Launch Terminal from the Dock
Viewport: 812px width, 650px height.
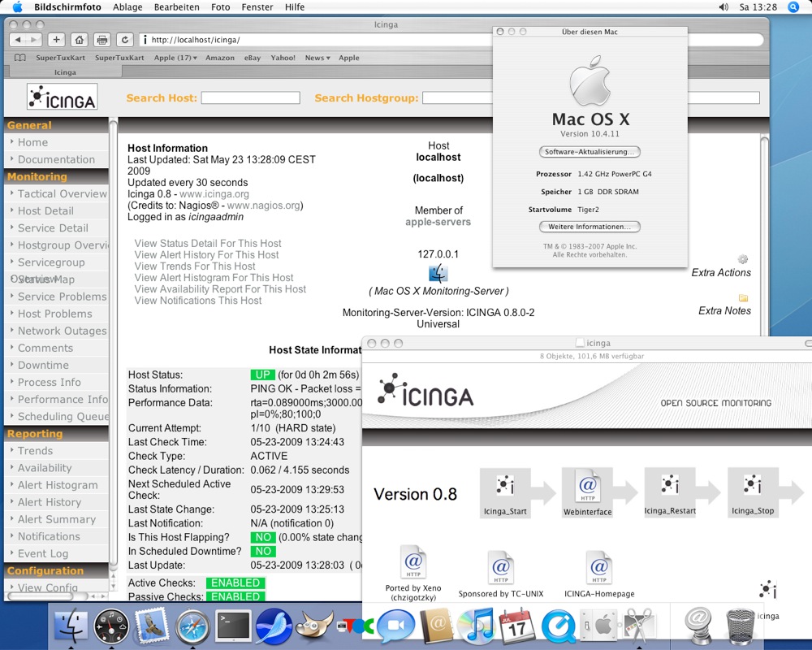click(x=233, y=625)
